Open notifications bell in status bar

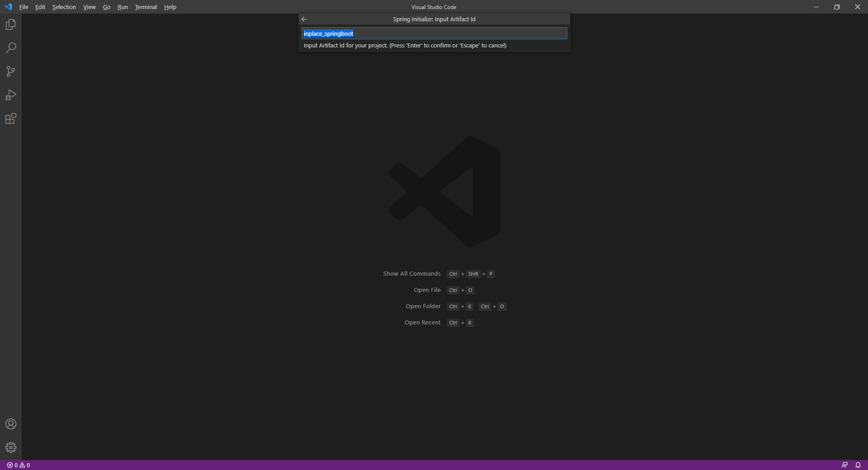pos(858,465)
